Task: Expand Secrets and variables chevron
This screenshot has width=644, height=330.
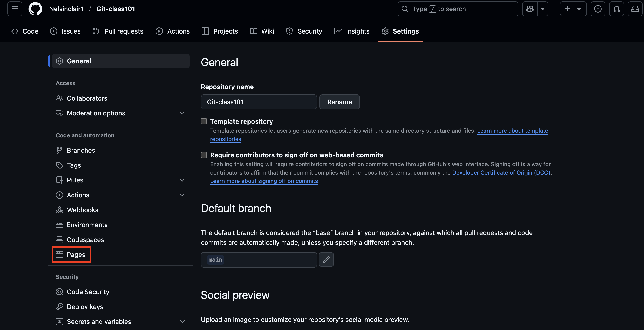Action: [x=182, y=321]
